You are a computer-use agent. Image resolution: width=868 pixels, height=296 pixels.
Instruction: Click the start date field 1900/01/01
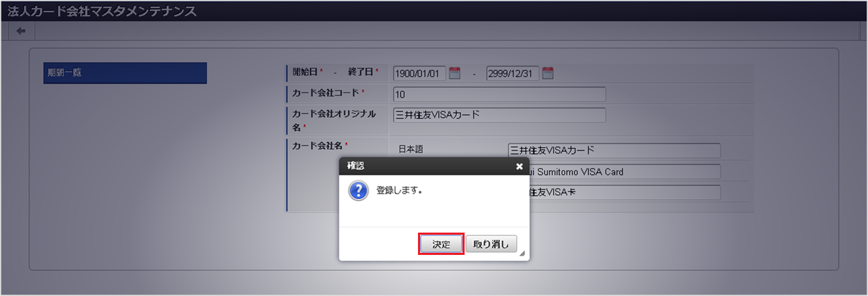point(419,73)
